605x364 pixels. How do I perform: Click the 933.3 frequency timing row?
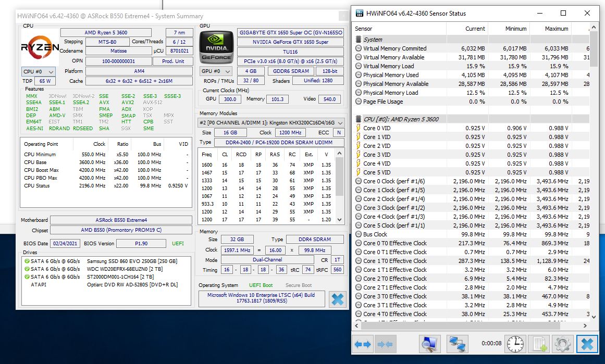point(267,204)
